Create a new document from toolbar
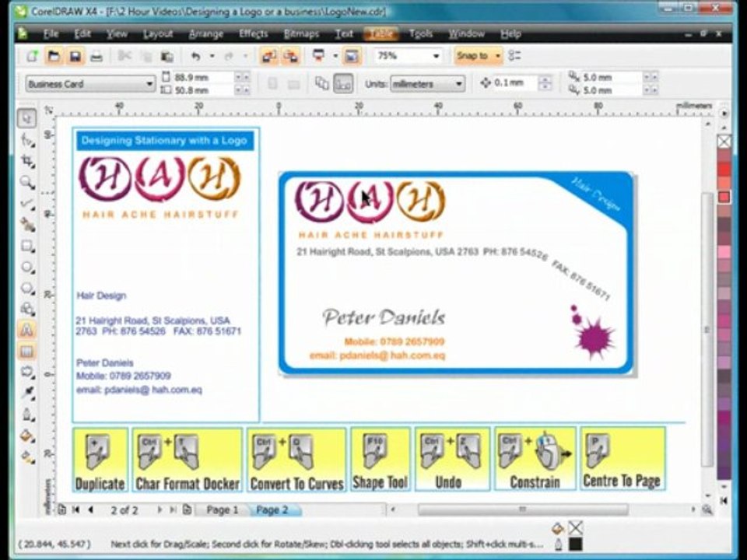This screenshot has height=560, width=747. tap(33, 56)
